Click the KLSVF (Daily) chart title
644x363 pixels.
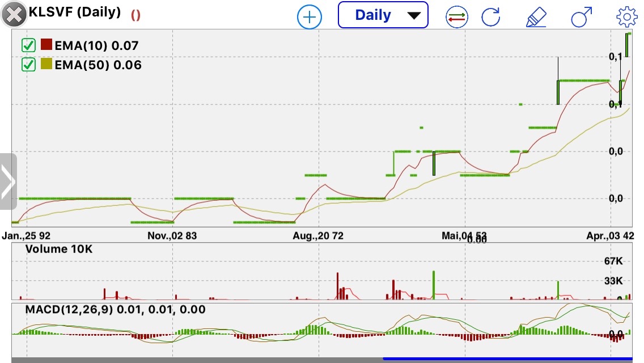point(75,13)
